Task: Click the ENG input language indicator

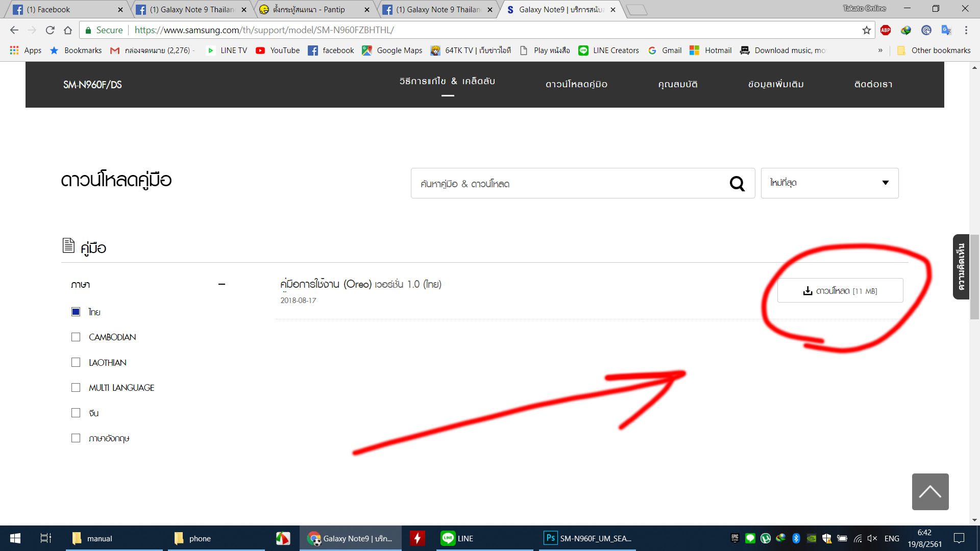Action: tap(892, 538)
